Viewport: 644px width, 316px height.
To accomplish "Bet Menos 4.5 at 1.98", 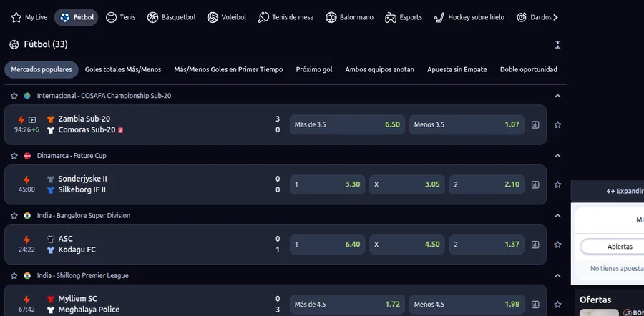I will coord(467,305).
